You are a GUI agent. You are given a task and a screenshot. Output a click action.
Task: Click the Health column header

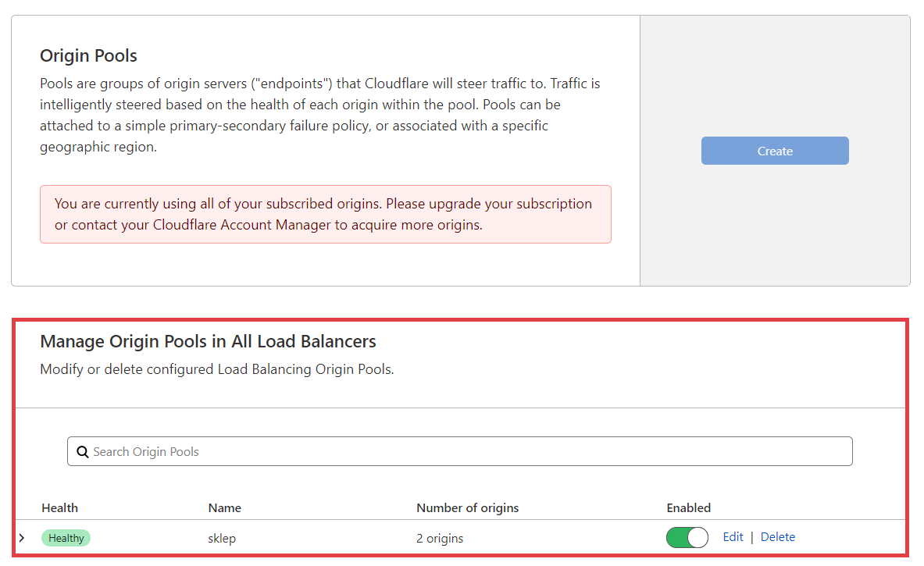coord(60,508)
